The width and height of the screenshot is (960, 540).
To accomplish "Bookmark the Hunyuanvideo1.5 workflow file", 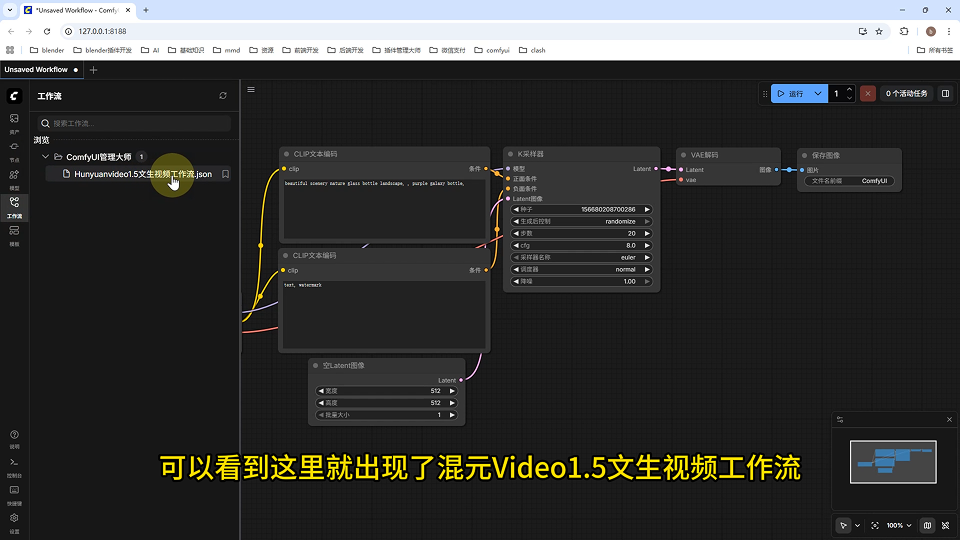I will [x=225, y=174].
